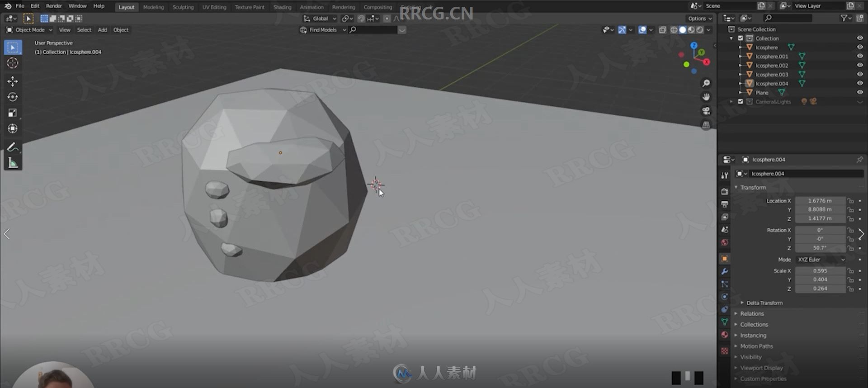Click the Scale Z value field
The image size is (868, 388).
(x=820, y=289)
